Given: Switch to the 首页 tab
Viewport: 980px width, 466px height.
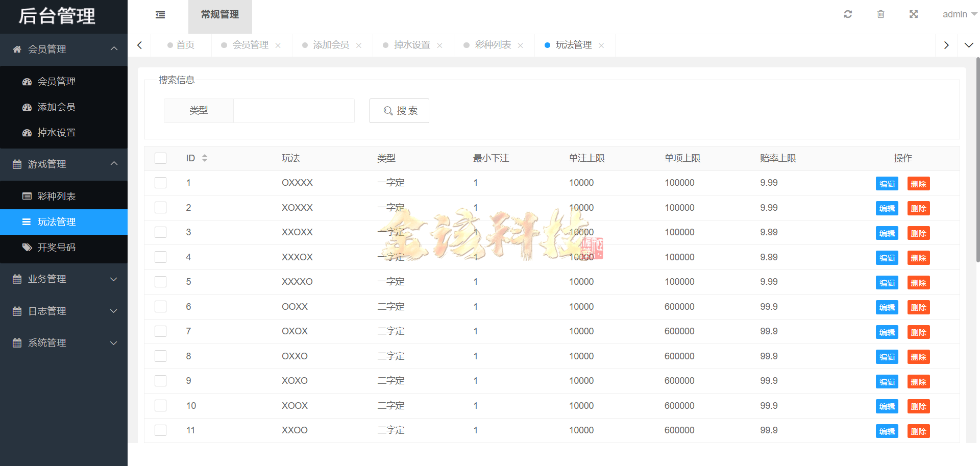Looking at the screenshot, I should coord(185,45).
